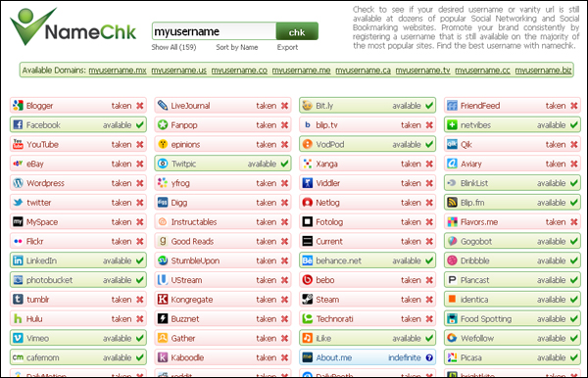Click Sort by Name
The width and height of the screenshot is (588, 378).
pyautogui.click(x=236, y=47)
